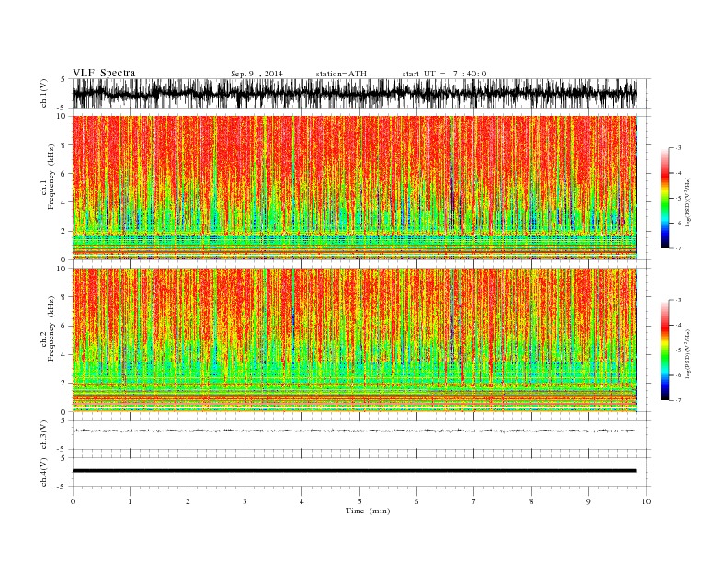Click the time axis tick label "1"
This screenshot has width=728, height=563.
click(x=130, y=501)
